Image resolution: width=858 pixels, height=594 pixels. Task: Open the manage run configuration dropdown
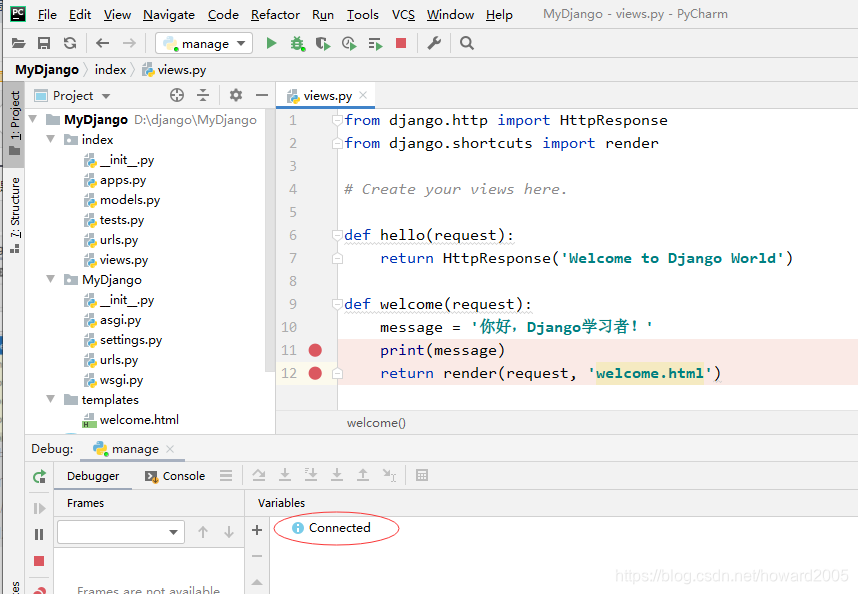(x=204, y=43)
